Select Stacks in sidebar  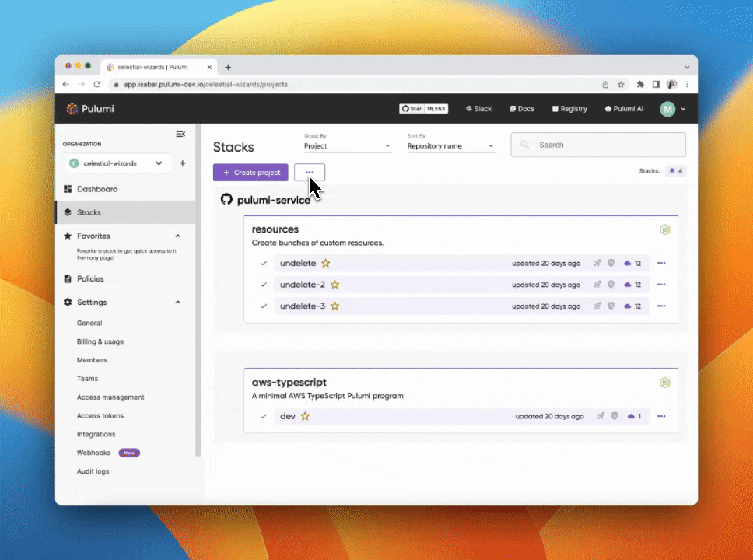125,212
